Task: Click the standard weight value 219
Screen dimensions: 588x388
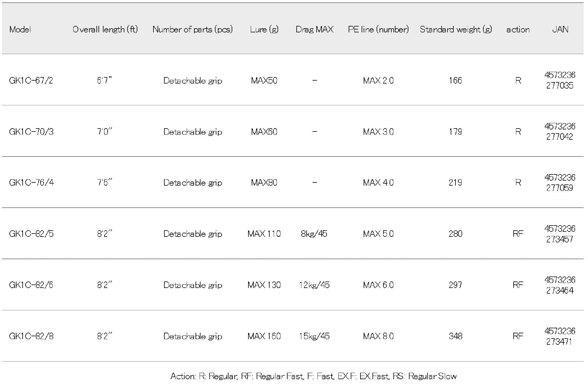Action: [455, 183]
